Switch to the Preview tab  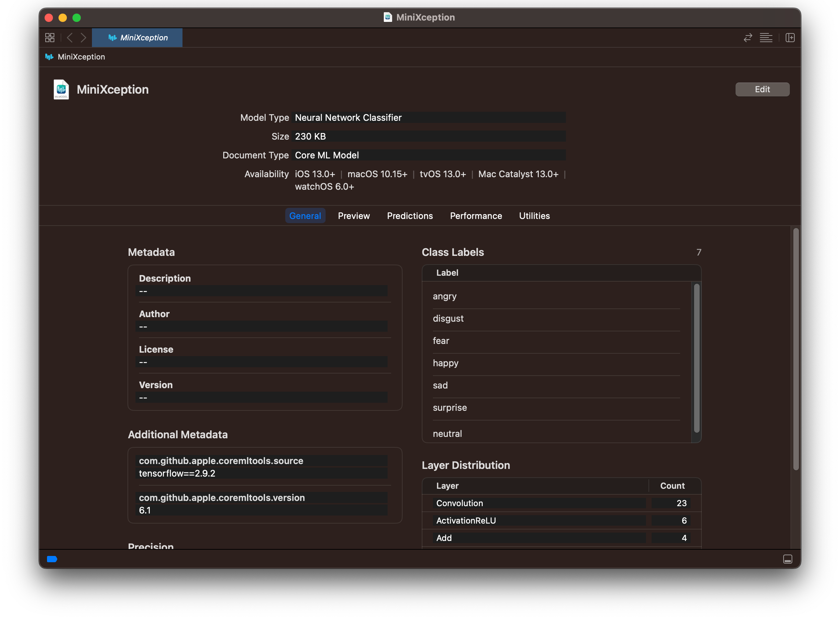point(353,216)
